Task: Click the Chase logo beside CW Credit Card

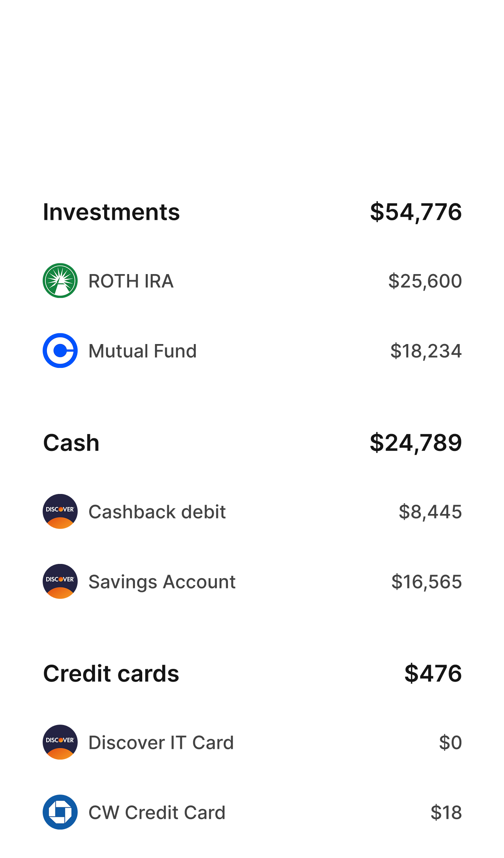Action: pos(60,812)
